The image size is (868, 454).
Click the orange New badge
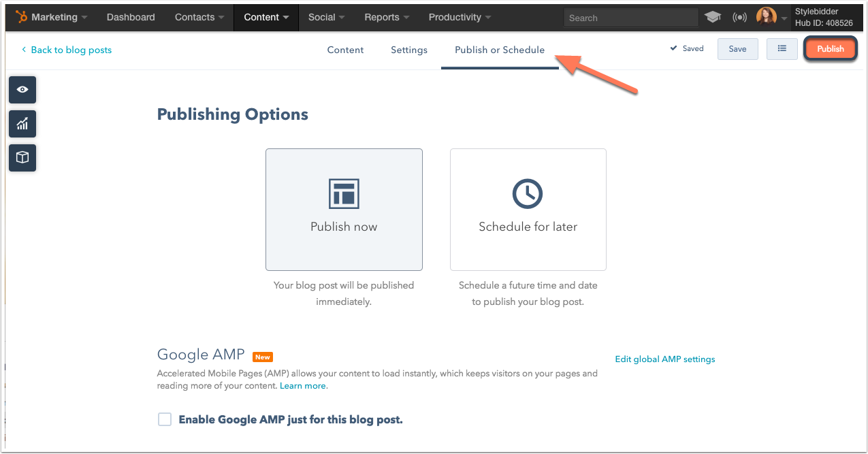[x=263, y=357]
